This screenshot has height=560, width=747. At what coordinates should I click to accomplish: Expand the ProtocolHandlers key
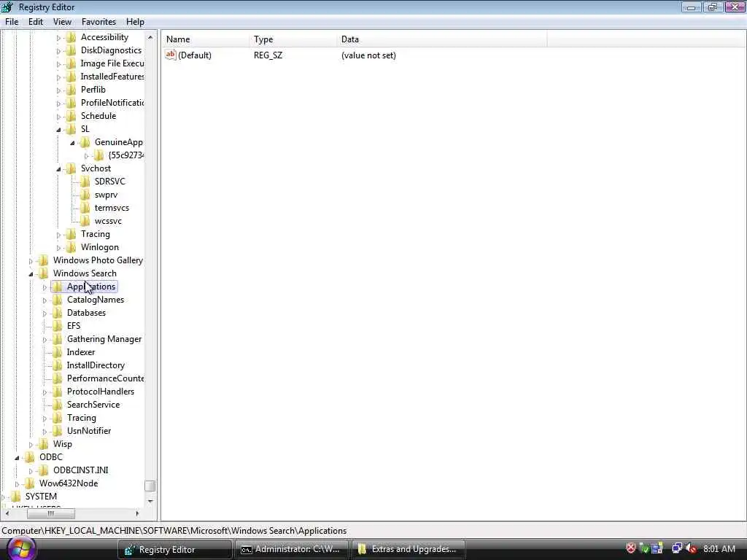44,392
